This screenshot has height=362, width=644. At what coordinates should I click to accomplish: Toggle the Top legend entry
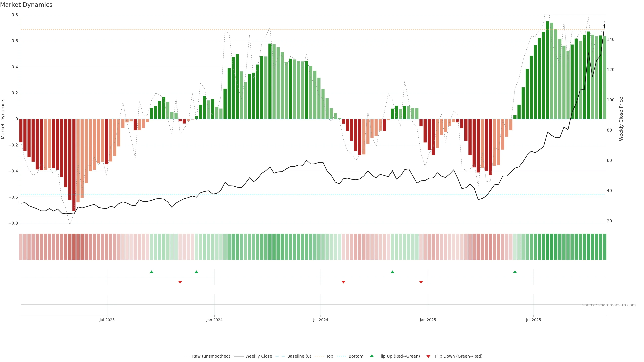click(x=330, y=356)
